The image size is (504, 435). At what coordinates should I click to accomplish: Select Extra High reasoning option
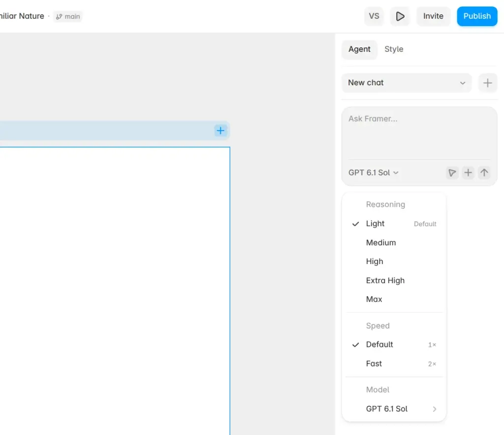click(x=394, y=280)
